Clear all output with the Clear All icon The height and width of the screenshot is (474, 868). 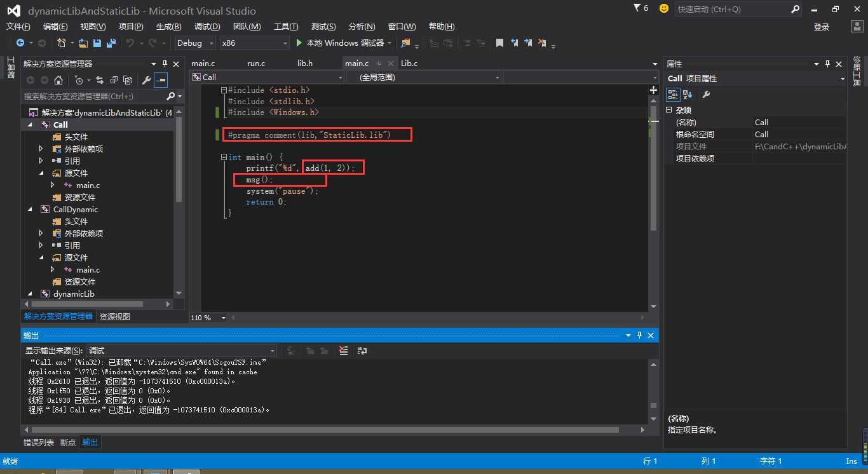(343, 350)
